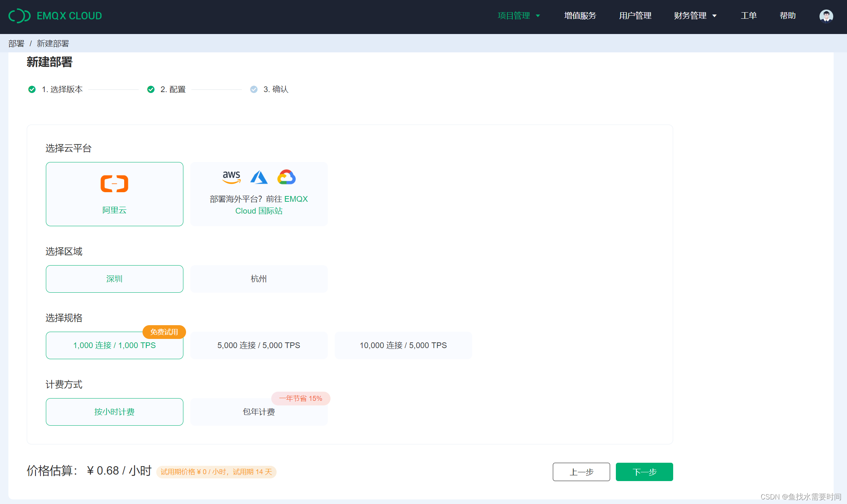This screenshot has width=847, height=504.
Task: Open EMQX Cloud 国际站 link
Action: point(259,211)
